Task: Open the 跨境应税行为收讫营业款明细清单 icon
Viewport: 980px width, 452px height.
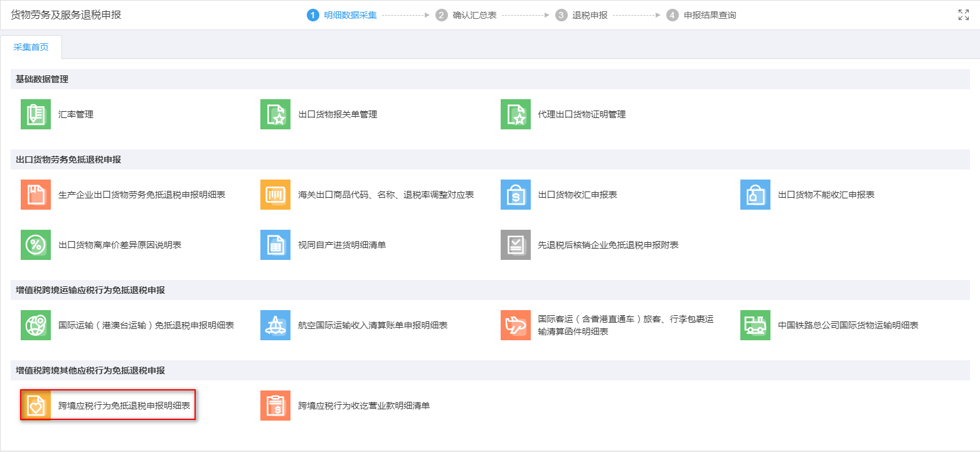Action: point(275,406)
